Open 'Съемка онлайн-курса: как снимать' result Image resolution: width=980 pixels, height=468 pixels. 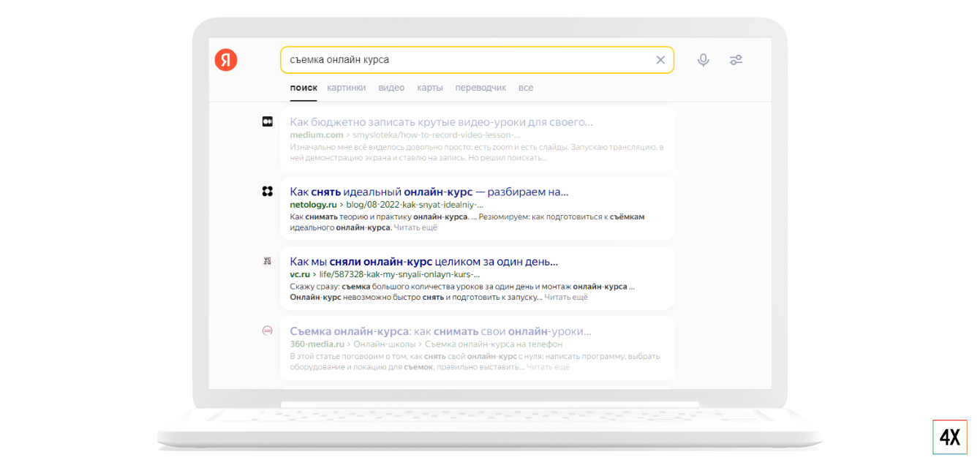(x=440, y=331)
